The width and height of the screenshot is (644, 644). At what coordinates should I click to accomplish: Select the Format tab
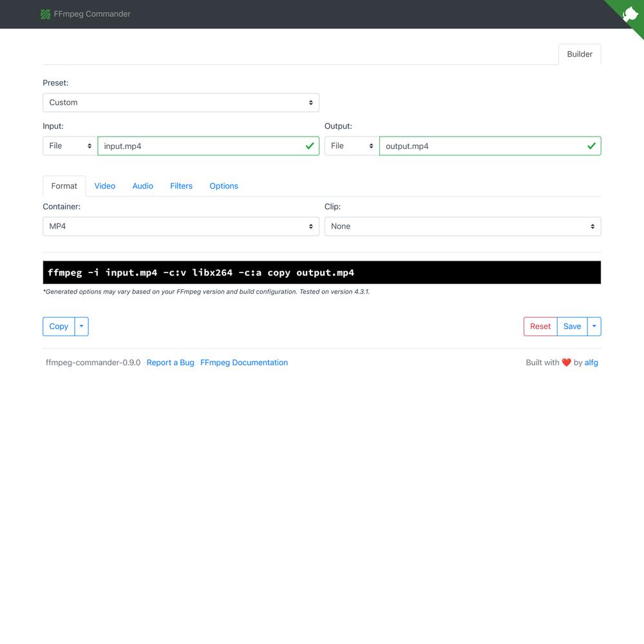[64, 186]
